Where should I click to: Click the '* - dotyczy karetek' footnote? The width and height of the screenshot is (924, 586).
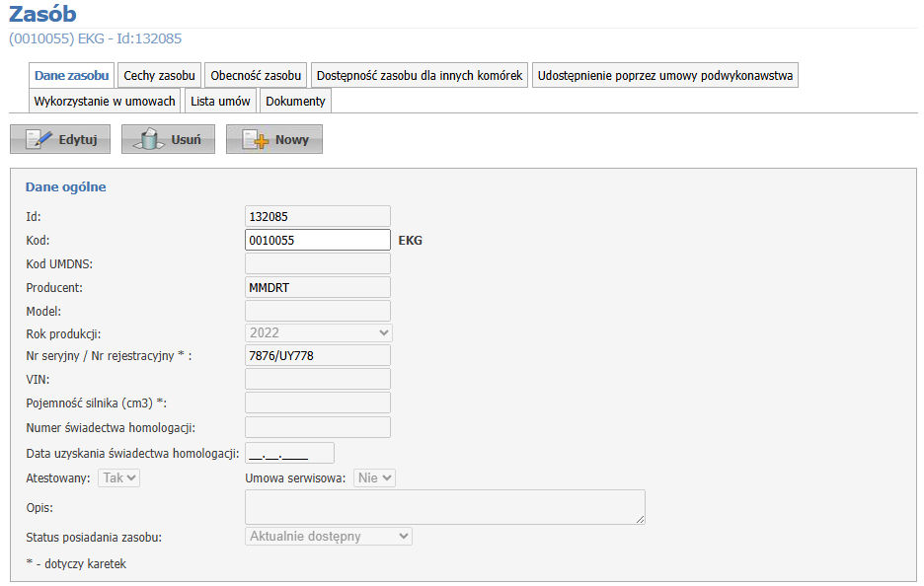click(x=76, y=563)
